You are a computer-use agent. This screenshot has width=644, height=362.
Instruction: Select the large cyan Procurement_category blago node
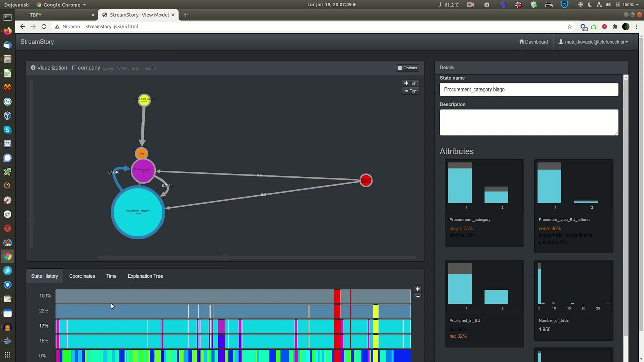138,212
